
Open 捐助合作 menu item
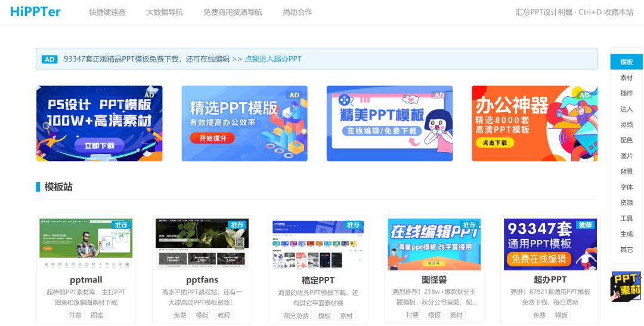(298, 13)
